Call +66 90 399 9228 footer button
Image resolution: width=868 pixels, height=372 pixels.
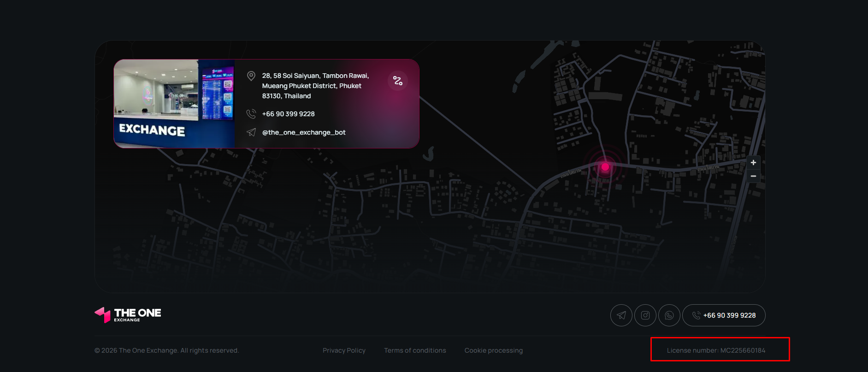tap(724, 315)
